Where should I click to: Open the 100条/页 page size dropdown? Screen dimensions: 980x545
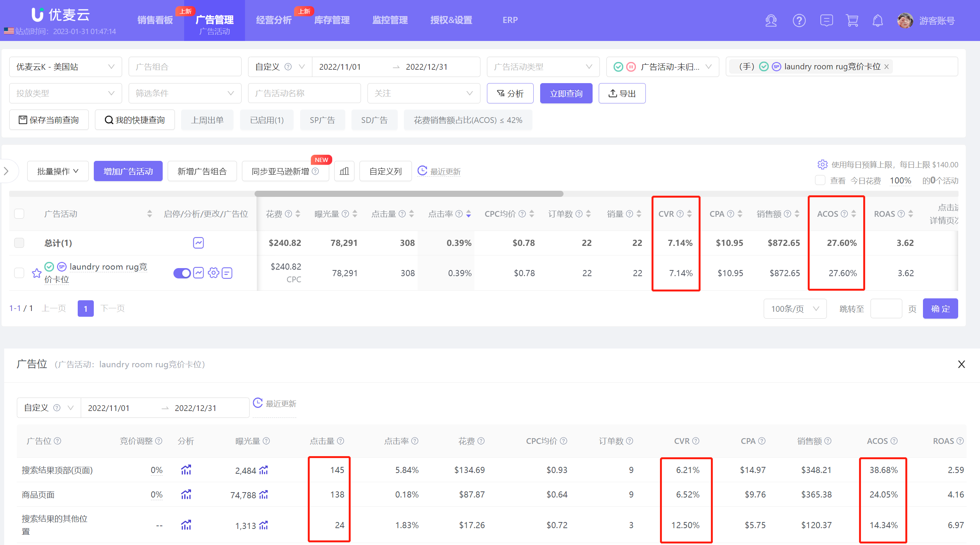point(795,308)
